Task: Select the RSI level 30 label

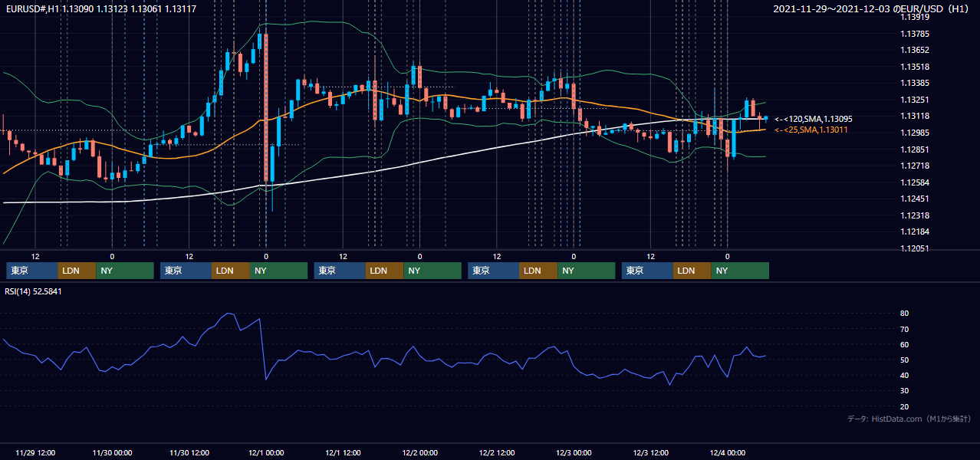Action: point(905,391)
